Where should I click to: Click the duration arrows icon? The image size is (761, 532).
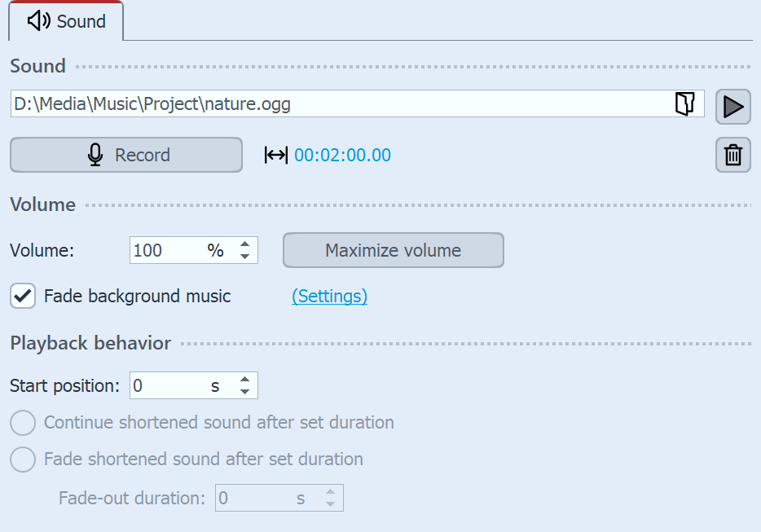click(x=276, y=155)
